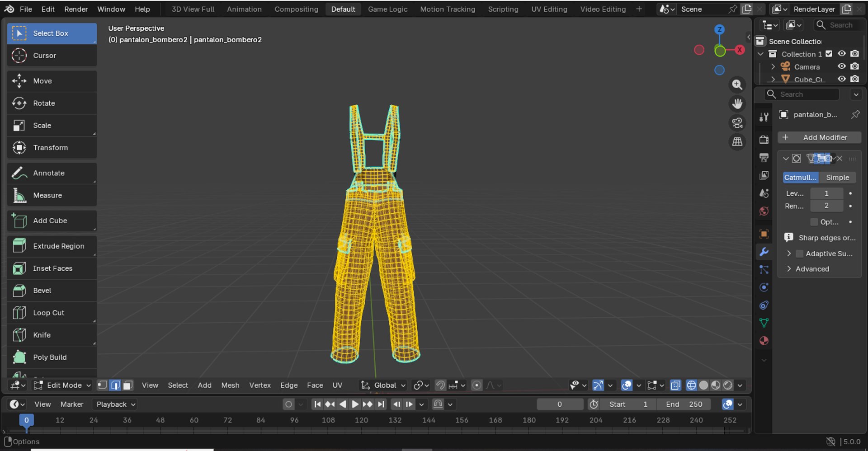This screenshot has width=868, height=451.
Task: Pick the Annotate tool
Action: [x=52, y=173]
